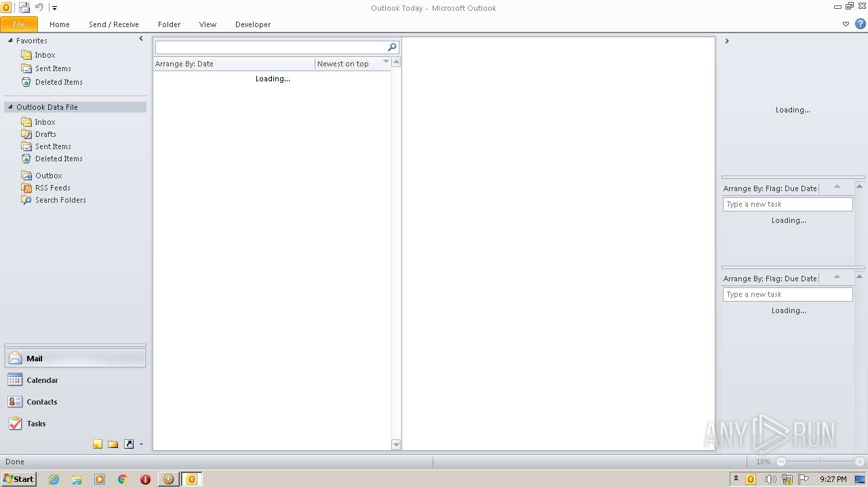Launch Google Chrome from taskbar
The image size is (868, 488).
coord(123,479)
